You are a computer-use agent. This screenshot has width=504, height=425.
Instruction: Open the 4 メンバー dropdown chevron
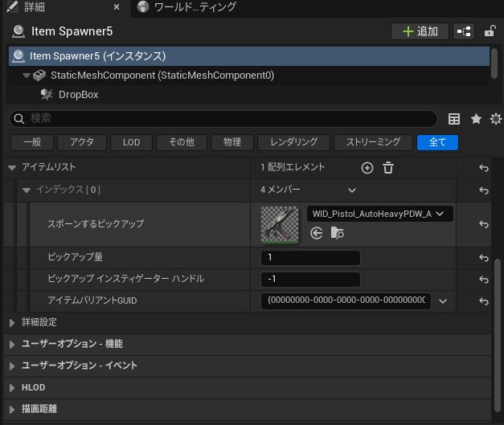tap(352, 190)
